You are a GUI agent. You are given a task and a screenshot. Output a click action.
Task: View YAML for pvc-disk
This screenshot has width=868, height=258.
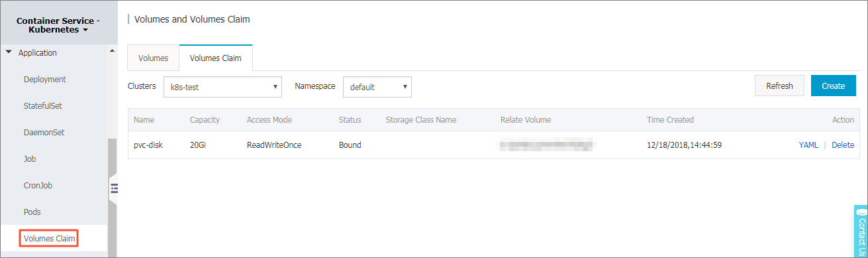(x=808, y=145)
